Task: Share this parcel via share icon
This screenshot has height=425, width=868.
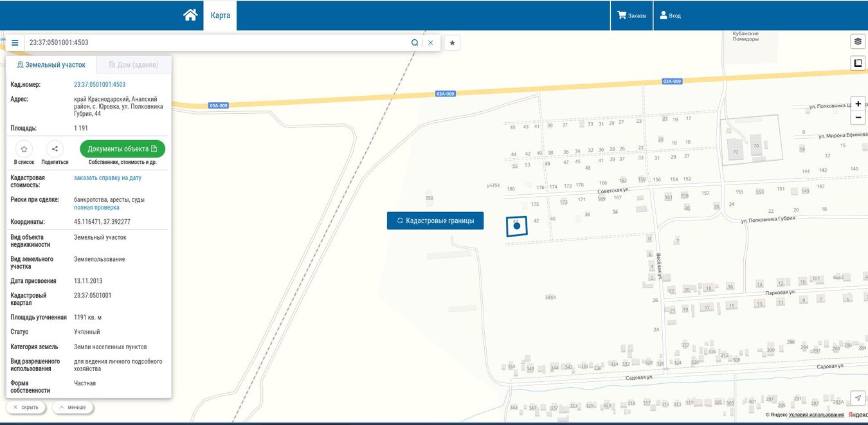Action: point(55,149)
